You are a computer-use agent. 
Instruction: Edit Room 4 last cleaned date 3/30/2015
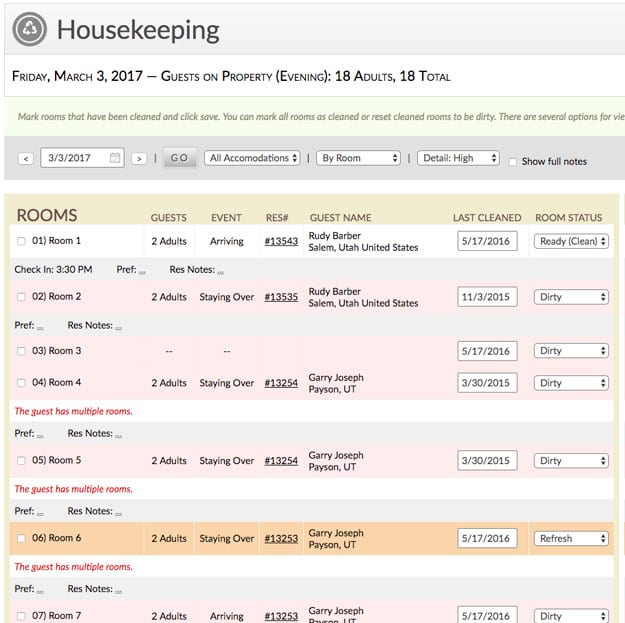tap(487, 383)
